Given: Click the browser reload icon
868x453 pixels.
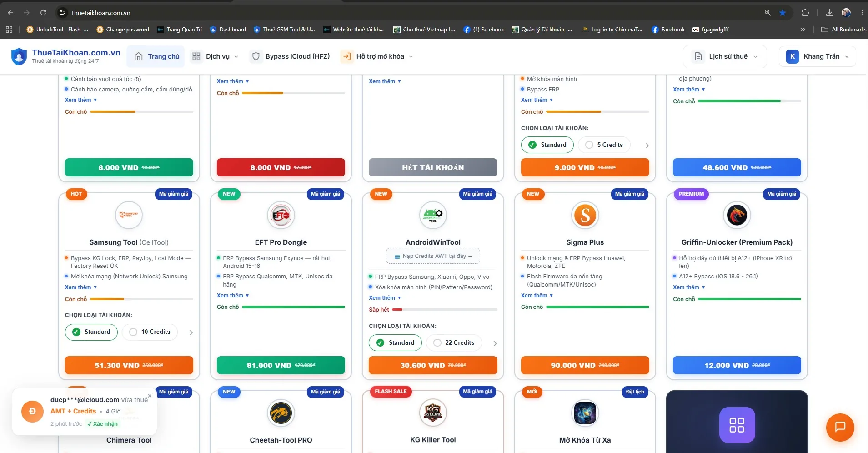Looking at the screenshot, I should 43,13.
